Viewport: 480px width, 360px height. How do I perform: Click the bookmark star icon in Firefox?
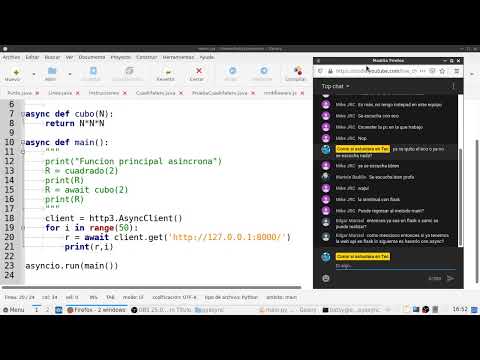tap(442, 71)
